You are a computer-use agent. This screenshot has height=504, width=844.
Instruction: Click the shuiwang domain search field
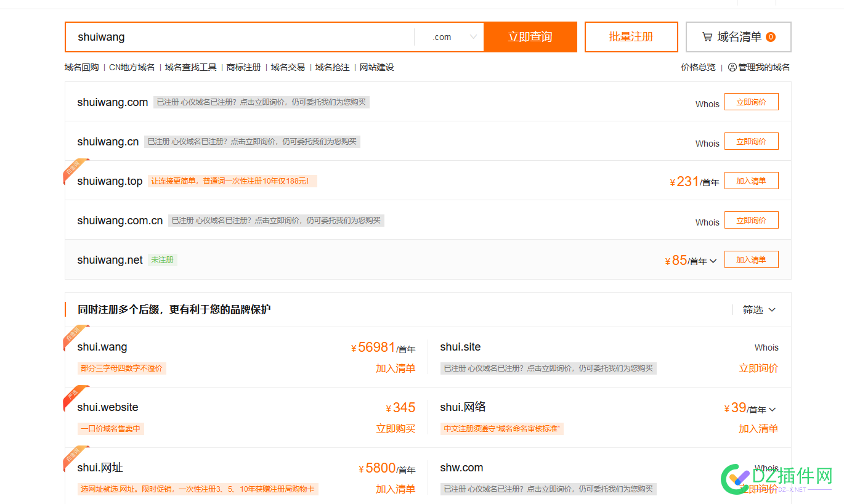(x=240, y=37)
